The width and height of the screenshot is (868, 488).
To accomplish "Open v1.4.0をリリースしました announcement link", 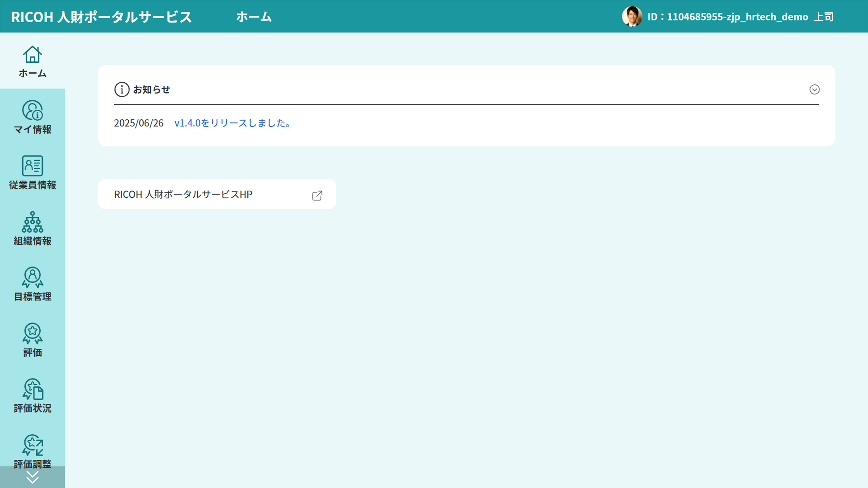I will pyautogui.click(x=233, y=123).
